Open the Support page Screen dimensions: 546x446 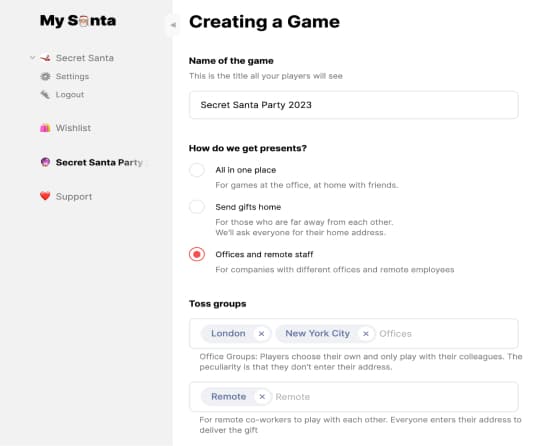pos(74,196)
